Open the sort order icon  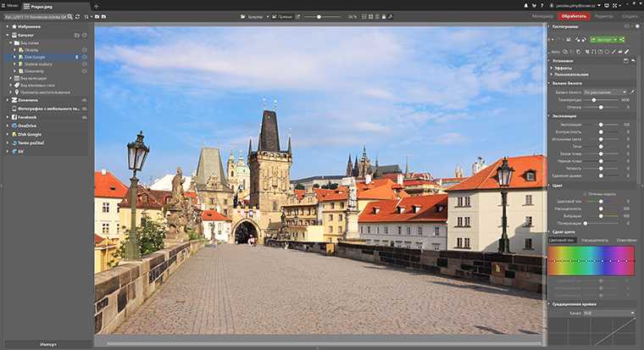(86, 16)
